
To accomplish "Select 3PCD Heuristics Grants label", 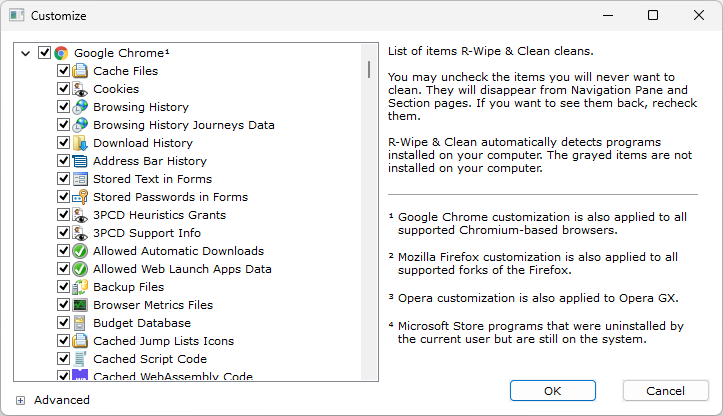I will click(x=159, y=215).
